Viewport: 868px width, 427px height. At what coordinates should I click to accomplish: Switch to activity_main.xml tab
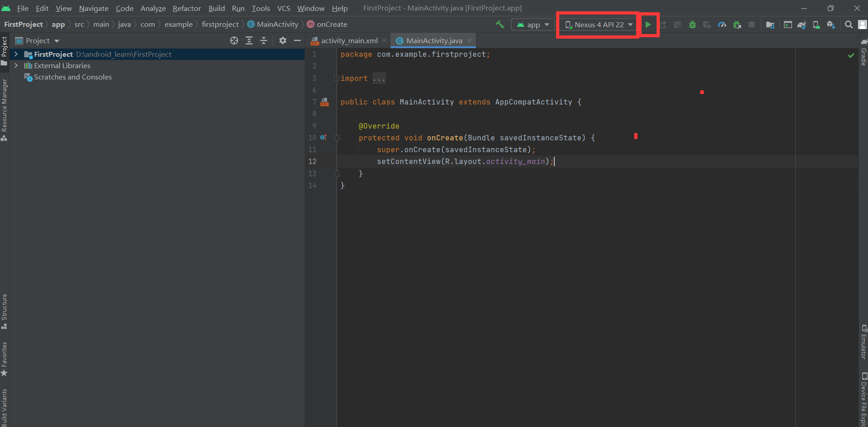pyautogui.click(x=349, y=40)
